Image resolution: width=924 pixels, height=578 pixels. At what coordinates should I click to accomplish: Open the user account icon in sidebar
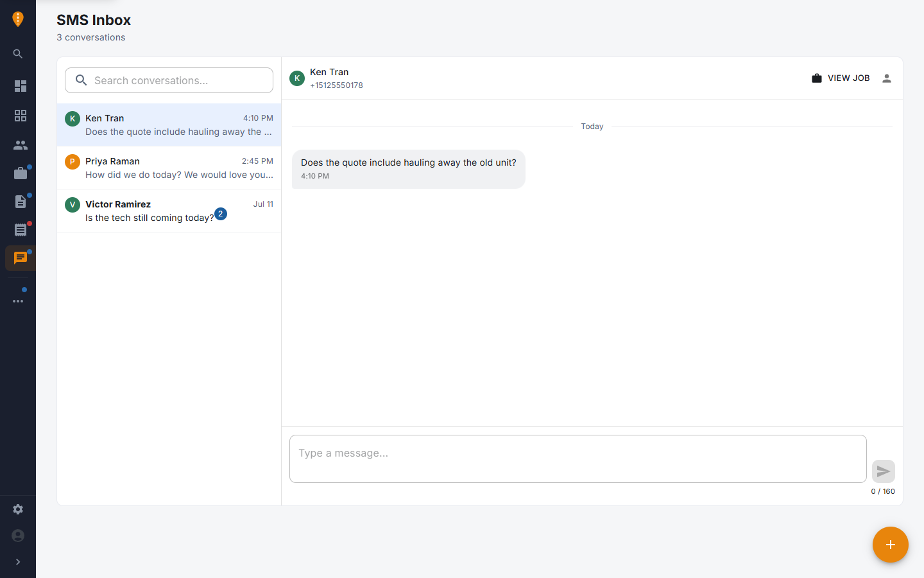[x=18, y=536]
